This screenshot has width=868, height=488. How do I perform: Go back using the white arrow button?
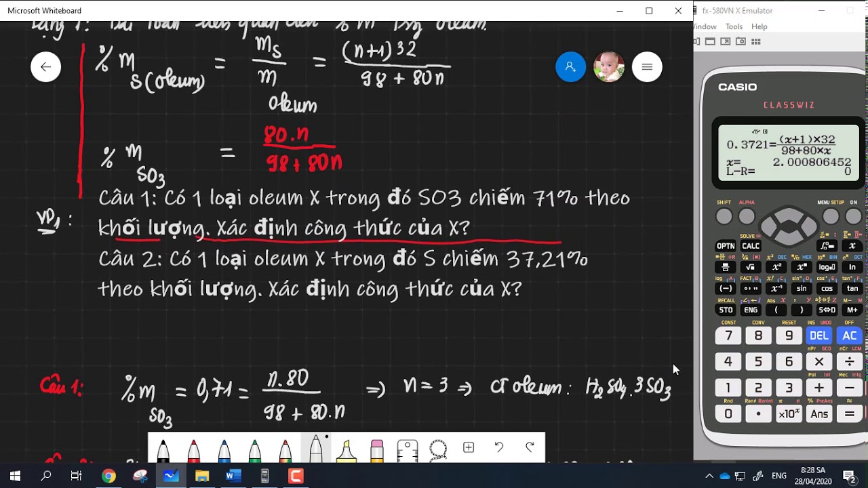tap(45, 66)
